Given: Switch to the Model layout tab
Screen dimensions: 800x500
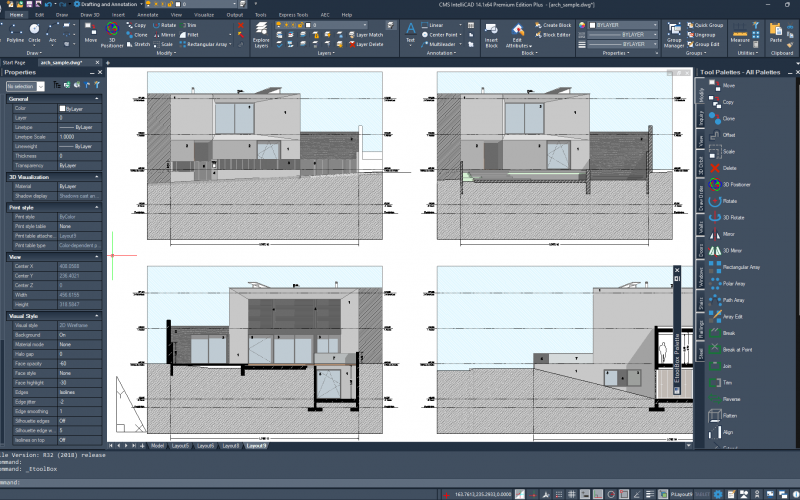Looking at the screenshot, I should click(157, 445).
